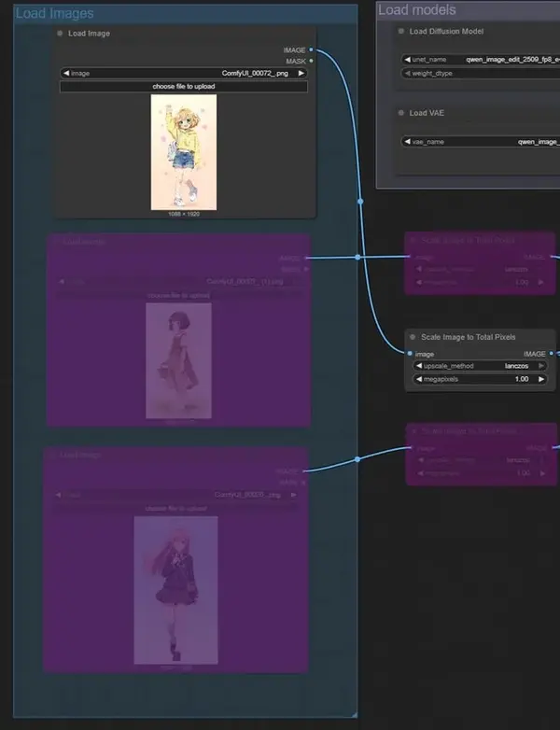This screenshot has width=560, height=730.
Task: Click the reroute dot on the pink-haired girl node's link
Action: click(x=357, y=459)
